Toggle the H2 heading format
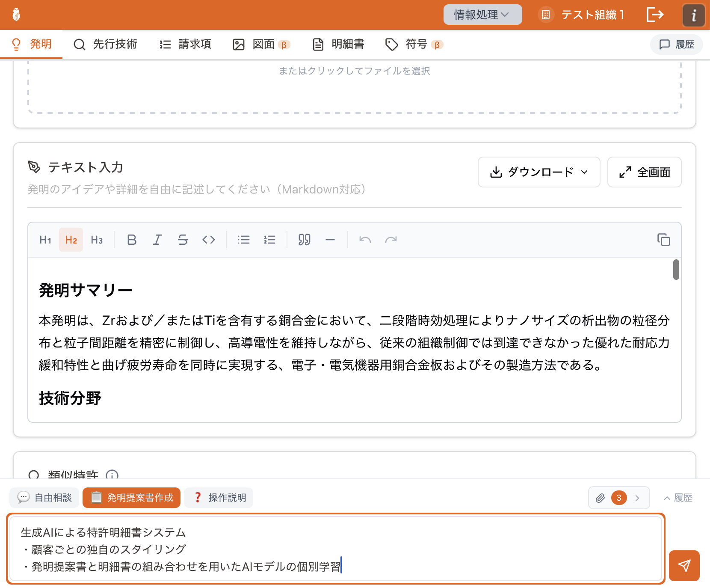Screen dimensions: 710x588 pos(71,240)
